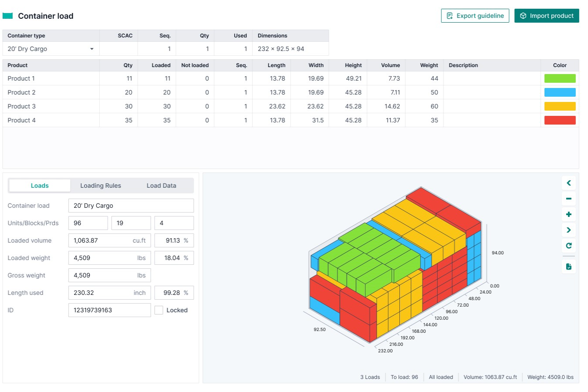Expand the 20' Dry Cargo selector arrow
Viewport: 588px width, 392px height.
coord(92,48)
